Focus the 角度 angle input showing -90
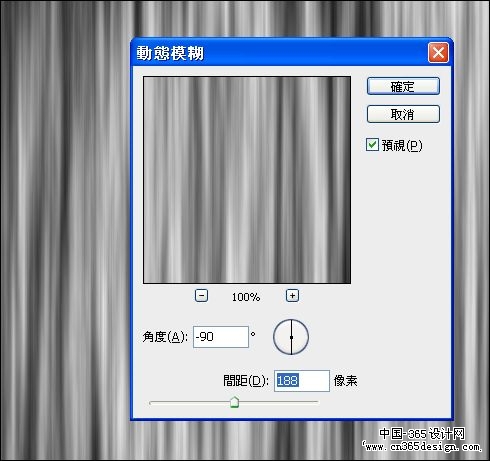490x461 pixels. (x=221, y=337)
